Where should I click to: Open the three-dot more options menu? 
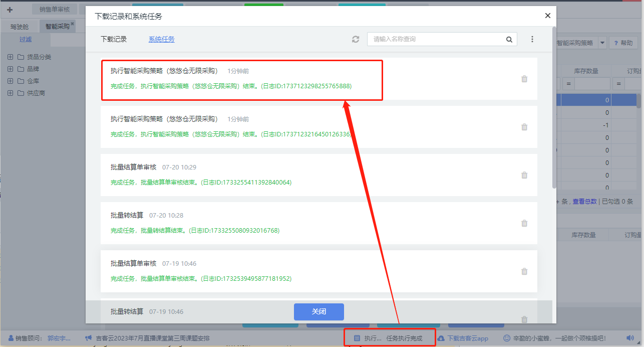click(x=532, y=39)
